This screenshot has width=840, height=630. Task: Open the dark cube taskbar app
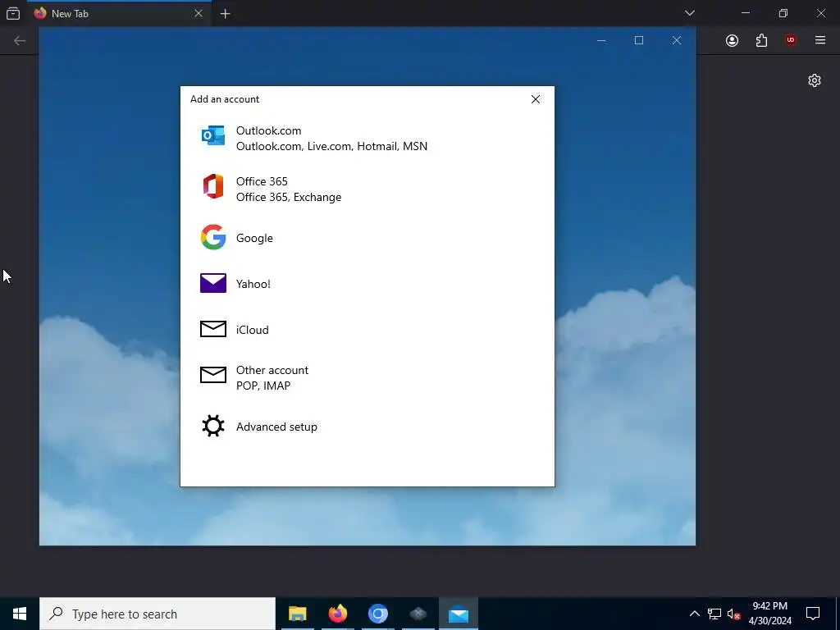click(x=418, y=614)
